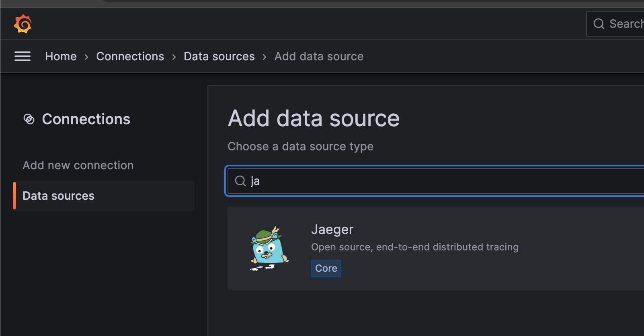Click the Add data source breadcrumb
Image resolution: width=644 pixels, height=336 pixels.
tap(319, 57)
